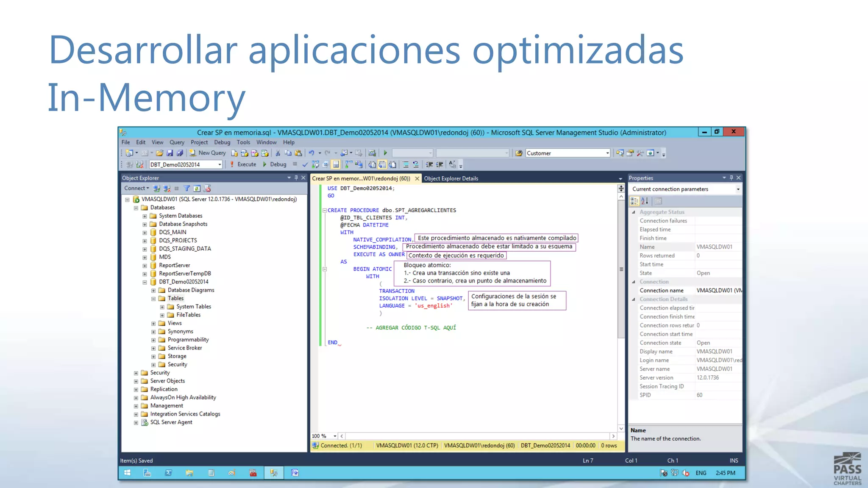868x488 pixels.
Task: Click Categorized view icon in Properties
Action: [634, 201]
